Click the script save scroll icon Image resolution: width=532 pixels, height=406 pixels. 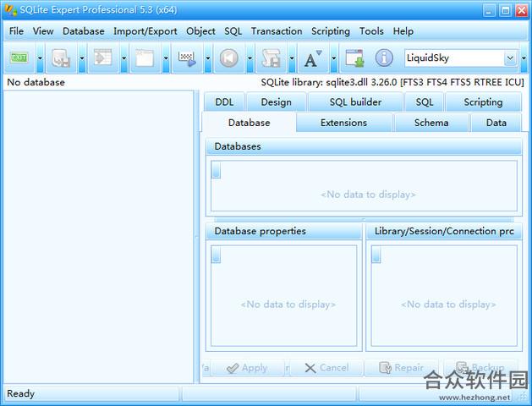point(271,58)
